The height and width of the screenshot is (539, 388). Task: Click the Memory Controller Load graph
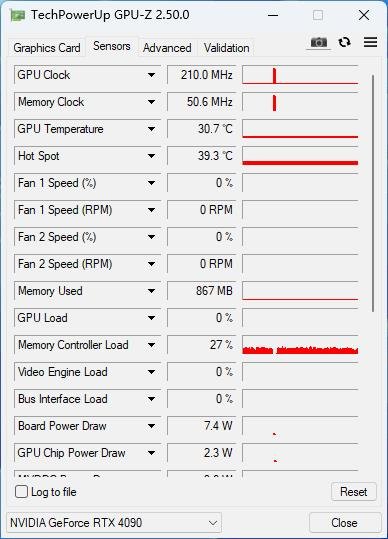point(300,345)
